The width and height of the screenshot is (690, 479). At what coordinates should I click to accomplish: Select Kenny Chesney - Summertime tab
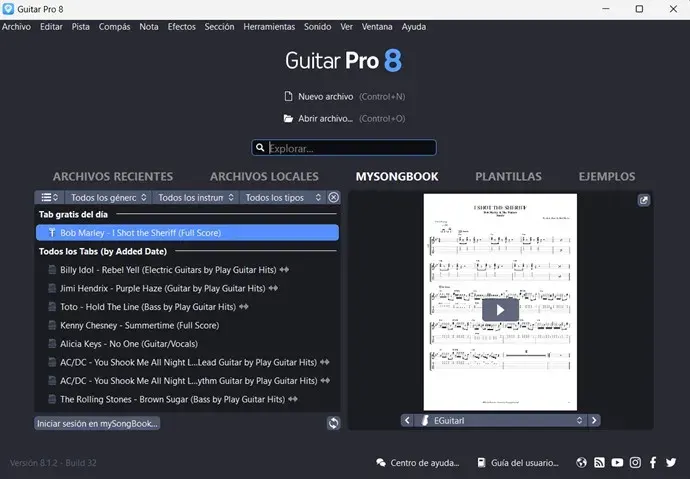point(187,325)
